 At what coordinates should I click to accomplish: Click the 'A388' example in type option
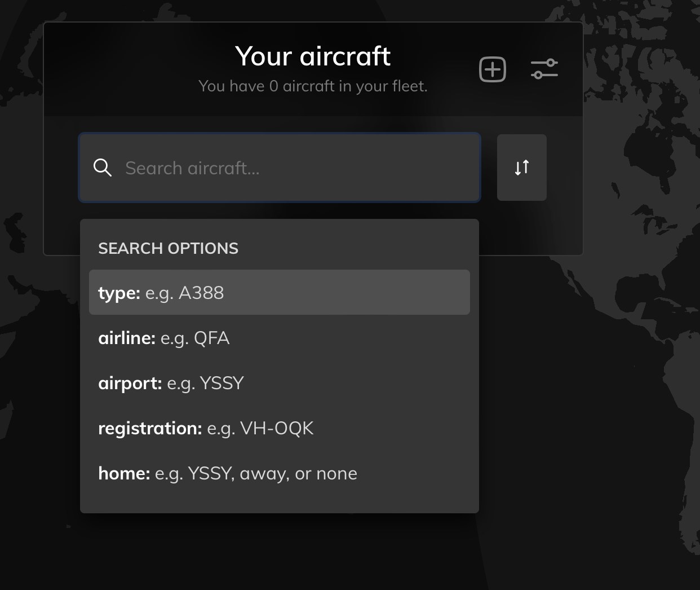point(201,293)
